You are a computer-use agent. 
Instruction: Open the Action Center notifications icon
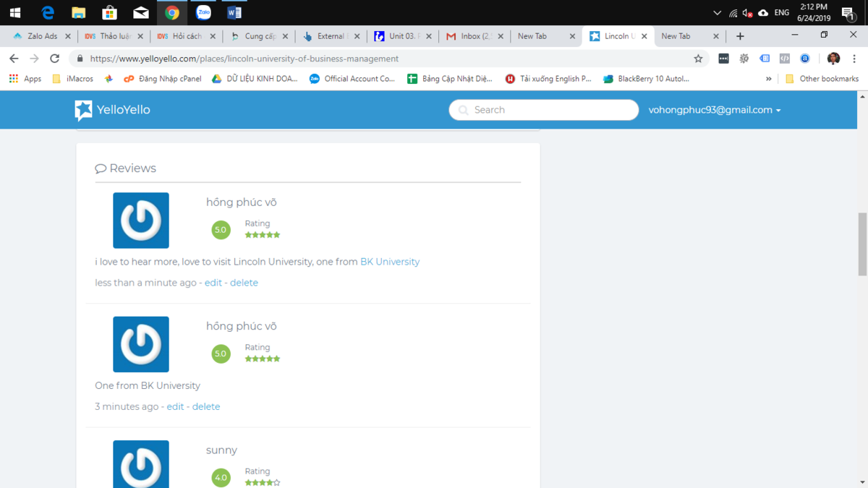[848, 13]
